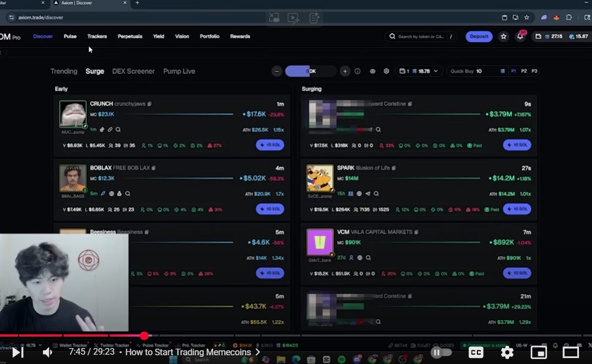592x364 pixels.
Task: Buy 10 SOL of BOBLAX
Action: 270,209
